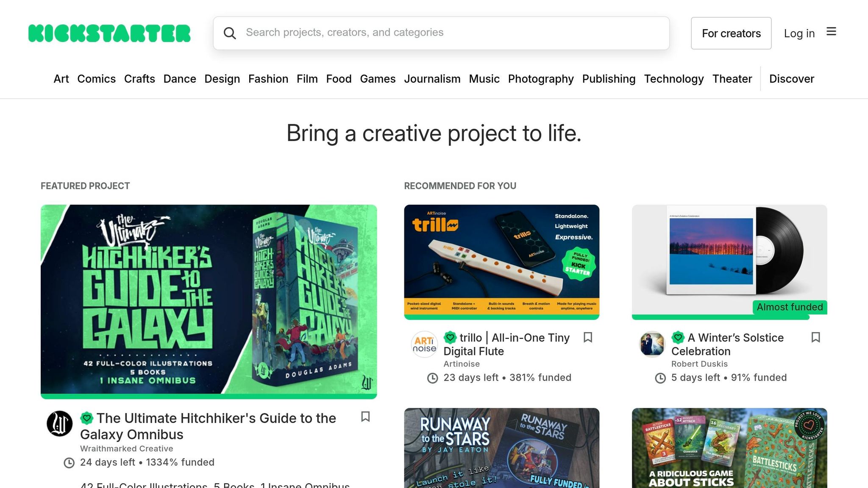Bookmark the Hitchhiker's Guide Omnibus project
The width and height of the screenshot is (868, 488).
365,417
